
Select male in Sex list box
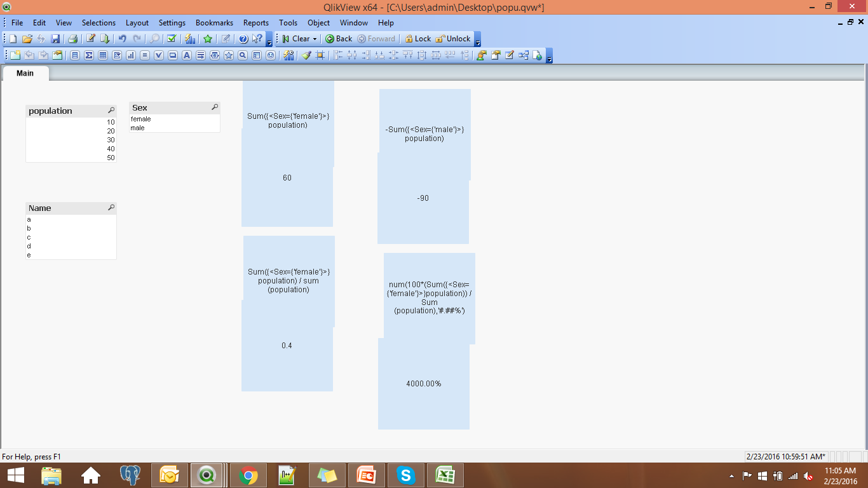click(x=175, y=128)
